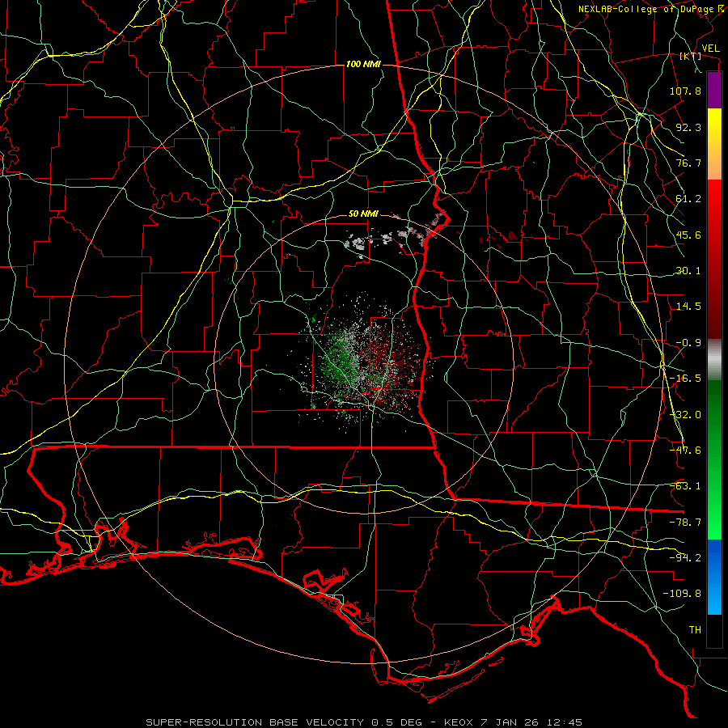
Task: Click the -32.0 velocity scale value
Action: (x=685, y=415)
